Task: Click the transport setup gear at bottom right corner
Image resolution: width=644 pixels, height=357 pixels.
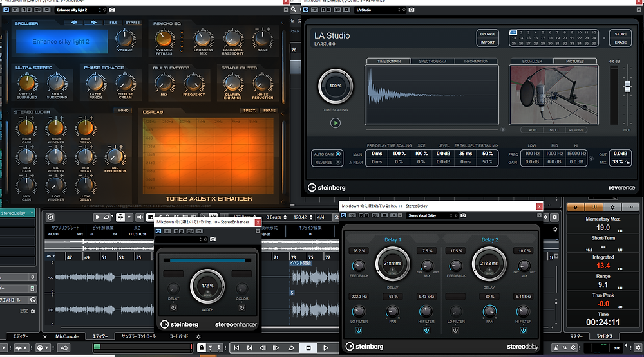Action: [638, 347]
